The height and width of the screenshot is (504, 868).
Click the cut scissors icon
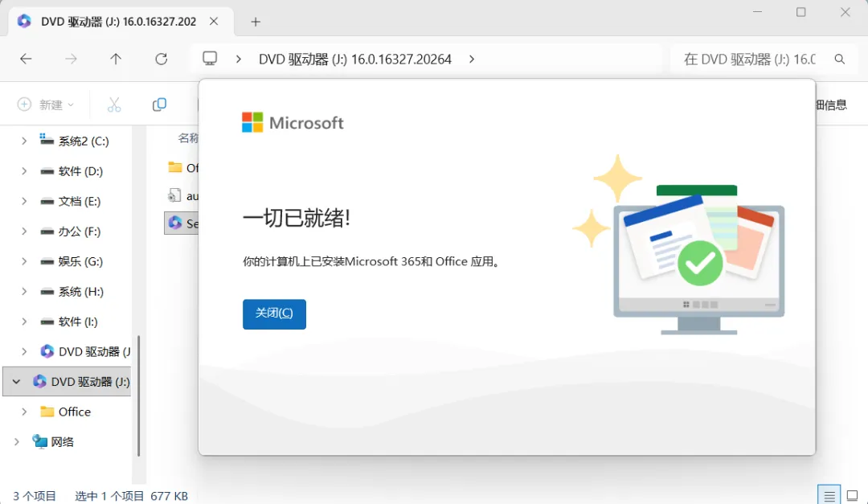coord(114,104)
